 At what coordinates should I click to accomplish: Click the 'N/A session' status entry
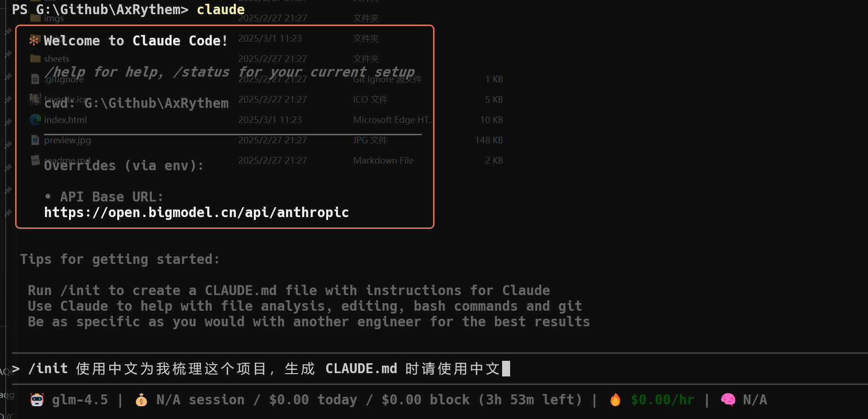pyautogui.click(x=200, y=400)
